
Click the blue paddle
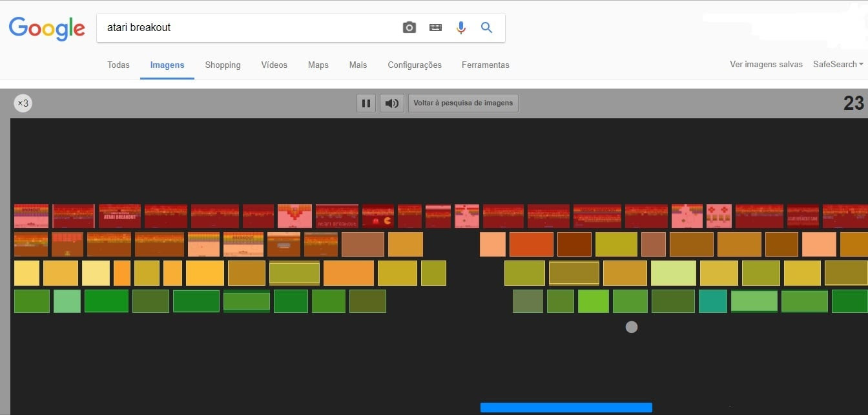(x=566, y=407)
